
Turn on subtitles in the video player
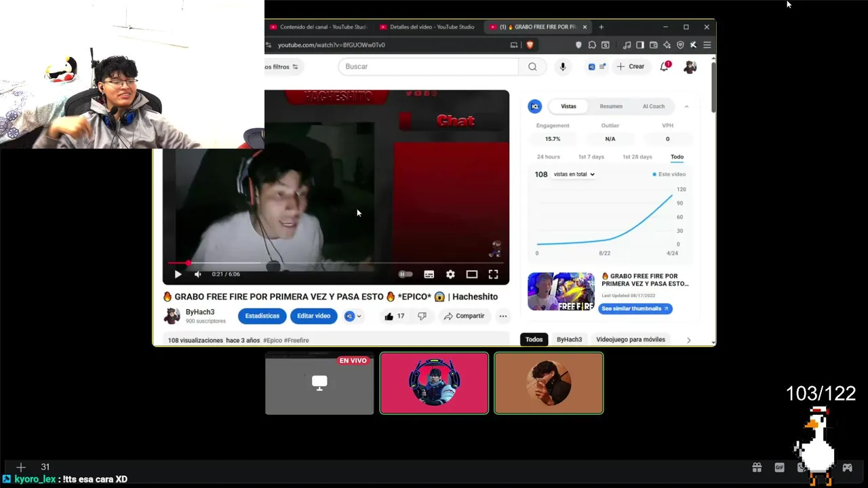coord(429,274)
